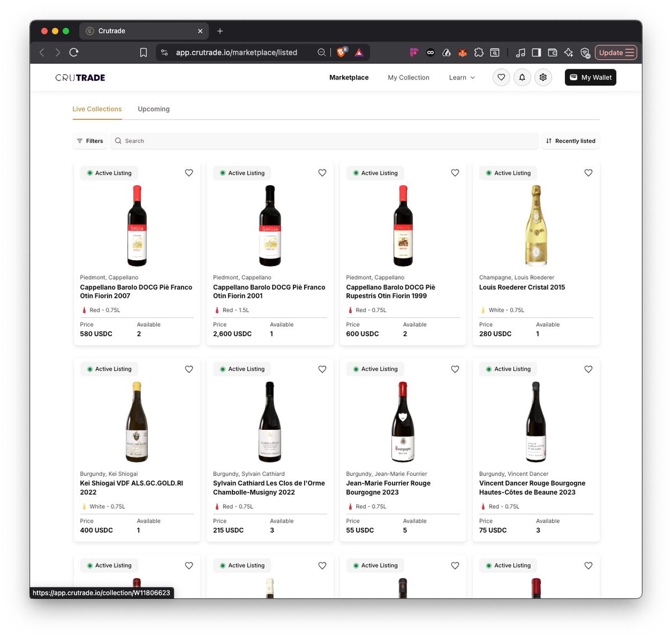The image size is (672, 638).
Task: Favorite the Jean-Marie Fourrier Rouge Bourgogne listing
Action: pos(455,369)
